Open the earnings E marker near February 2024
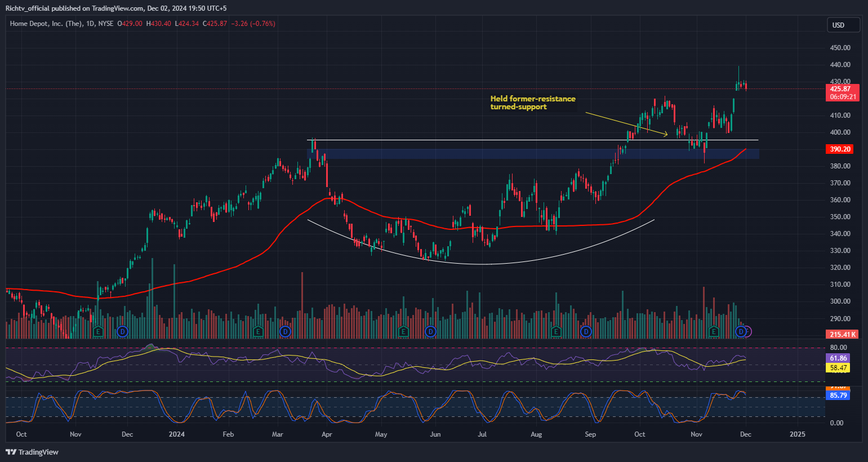The image size is (868, 462). pyautogui.click(x=258, y=331)
